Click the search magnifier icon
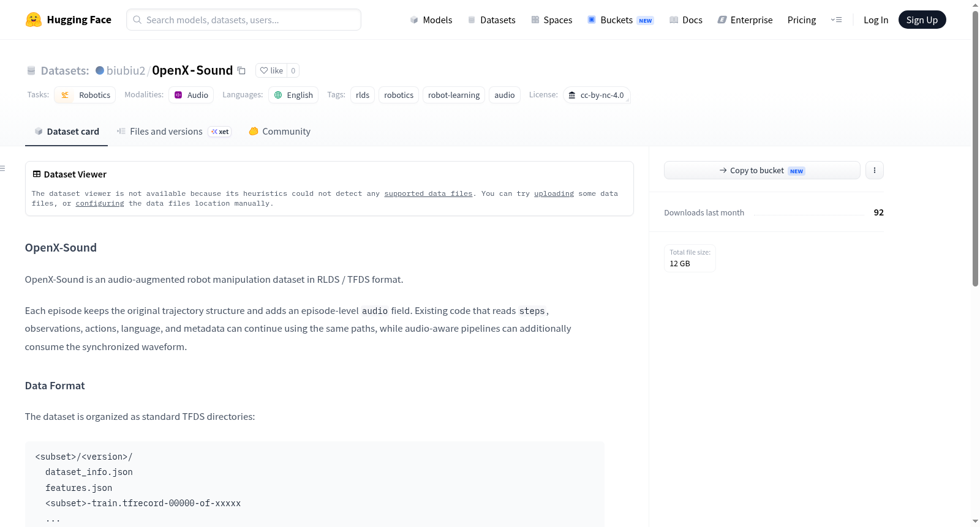The height and width of the screenshot is (527, 980). pos(137,20)
